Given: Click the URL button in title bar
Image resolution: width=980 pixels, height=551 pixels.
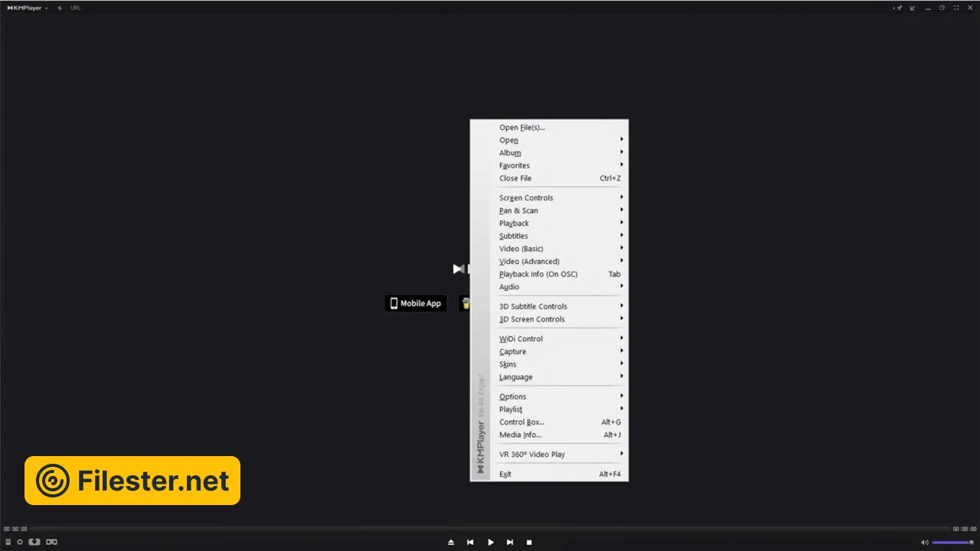Looking at the screenshot, I should 75,8.
